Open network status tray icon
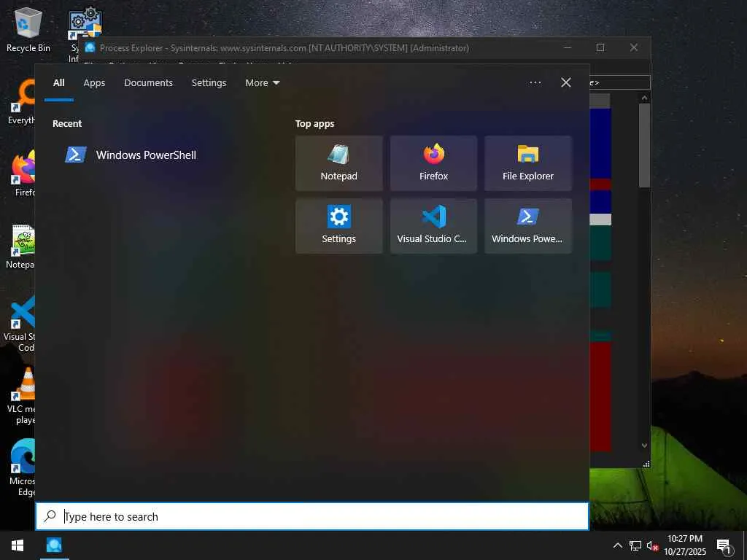This screenshot has width=747, height=560. click(635, 545)
